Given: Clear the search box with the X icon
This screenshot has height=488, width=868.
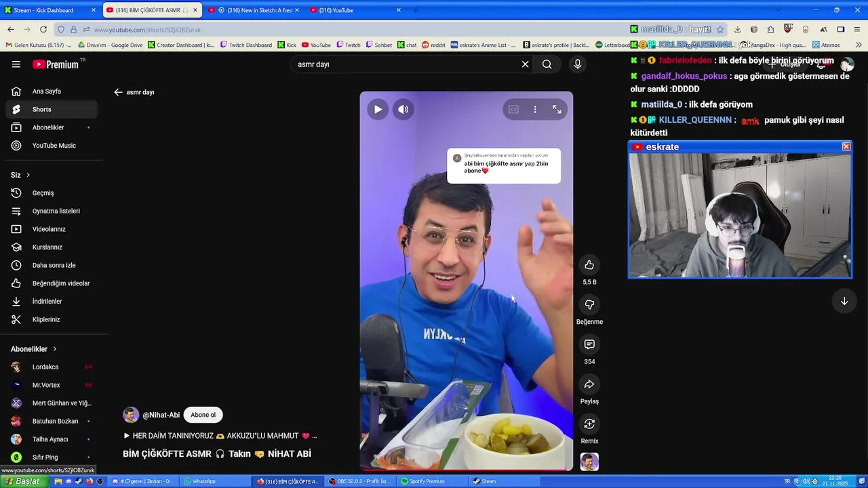Looking at the screenshot, I should click(525, 64).
